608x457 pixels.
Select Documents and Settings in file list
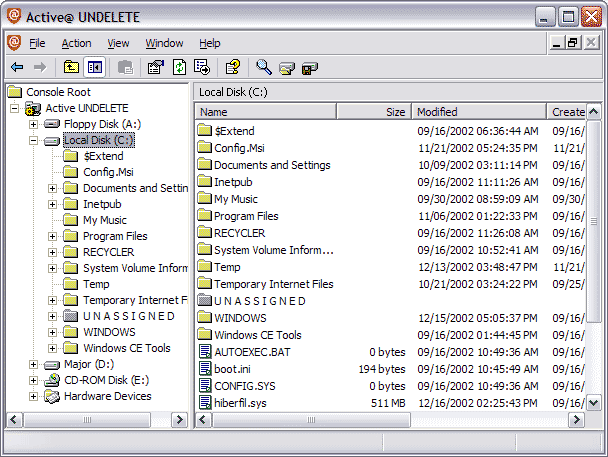pyautogui.click(x=272, y=165)
